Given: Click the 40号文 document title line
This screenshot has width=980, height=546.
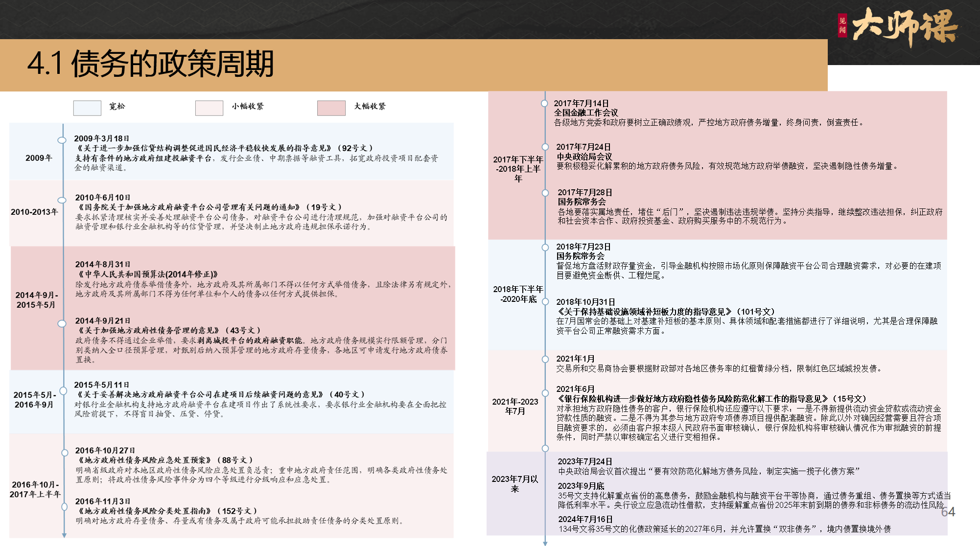Looking at the screenshot, I should [x=220, y=394].
